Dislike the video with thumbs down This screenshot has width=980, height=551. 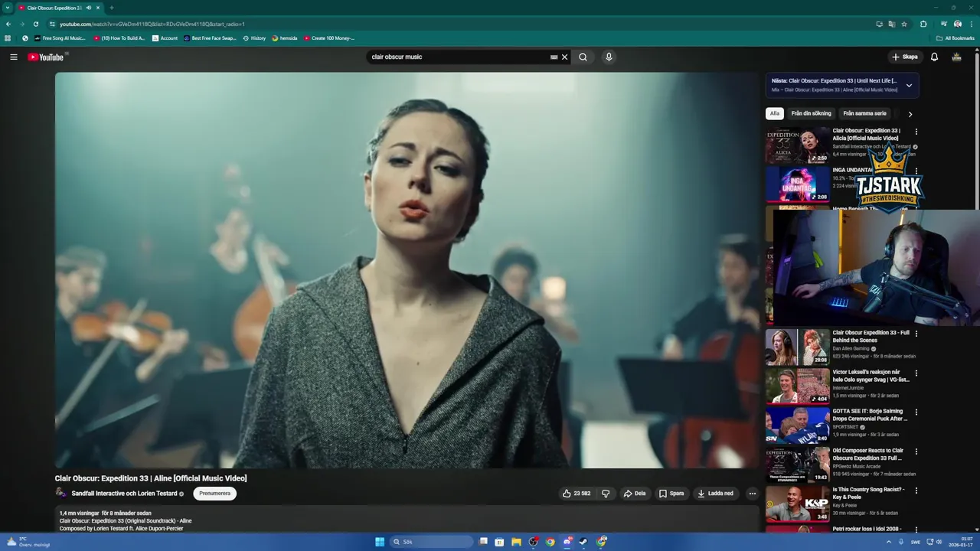pyautogui.click(x=606, y=494)
